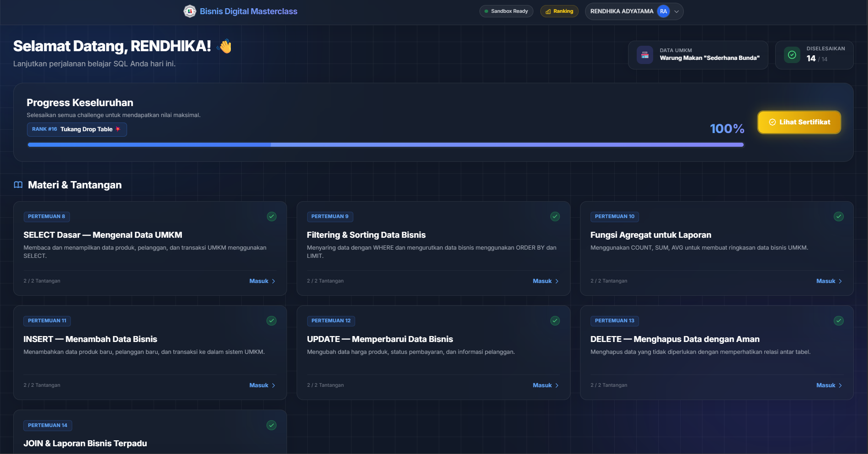Open Masuk link for DELETE card
868x454 pixels.
pos(829,385)
